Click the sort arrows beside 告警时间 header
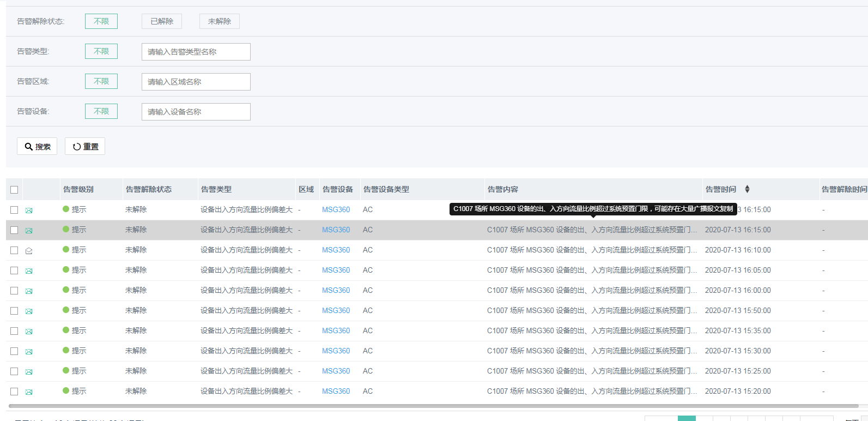Screen dimensions: 868x421 pyautogui.click(x=747, y=189)
